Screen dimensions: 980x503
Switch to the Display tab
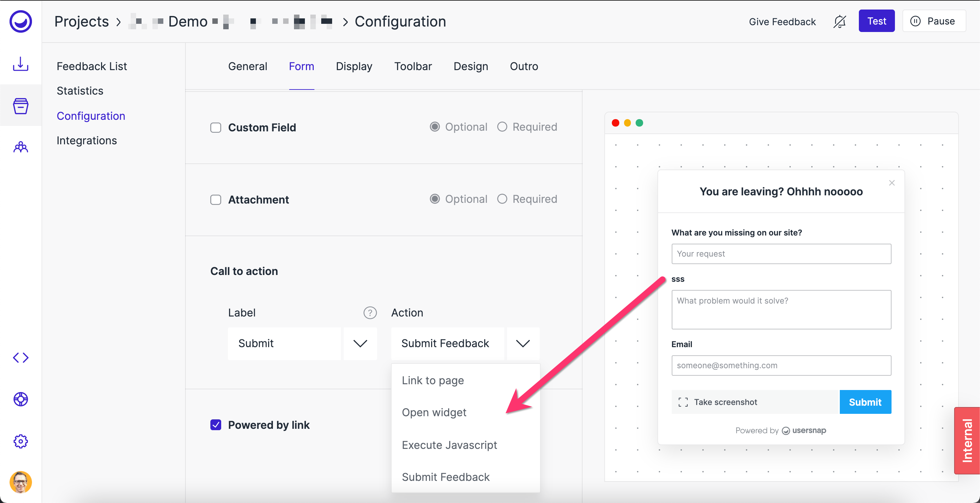[x=354, y=66]
